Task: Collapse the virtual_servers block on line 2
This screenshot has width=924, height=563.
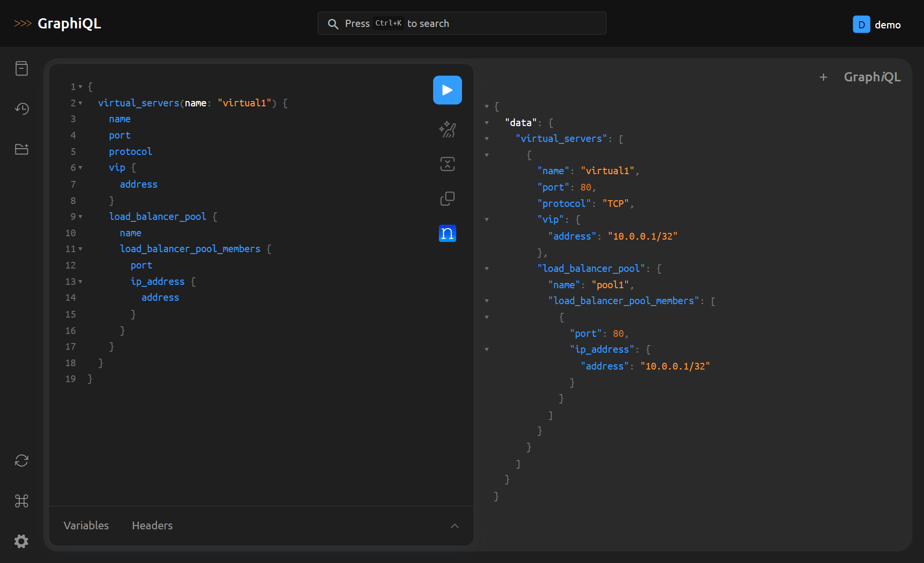Action: coord(80,103)
